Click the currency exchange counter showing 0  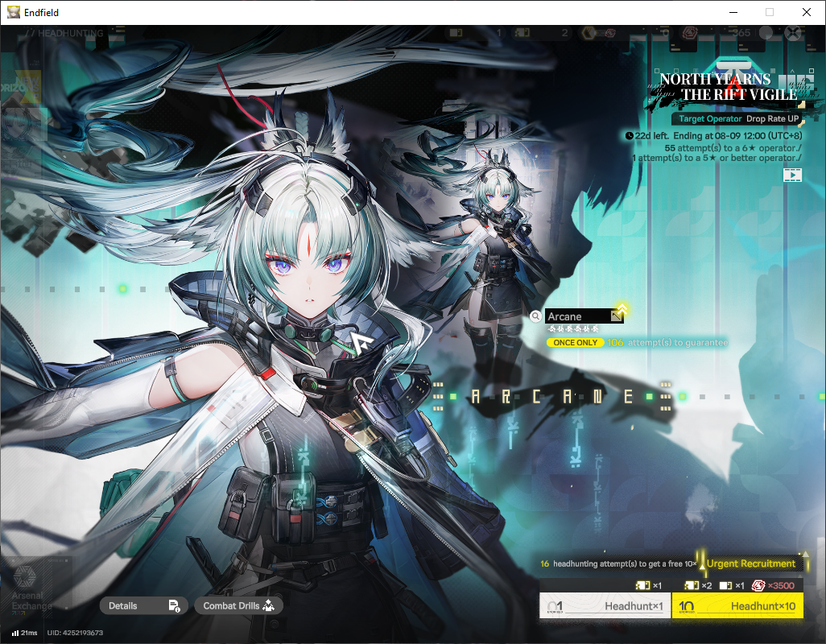pos(627,33)
